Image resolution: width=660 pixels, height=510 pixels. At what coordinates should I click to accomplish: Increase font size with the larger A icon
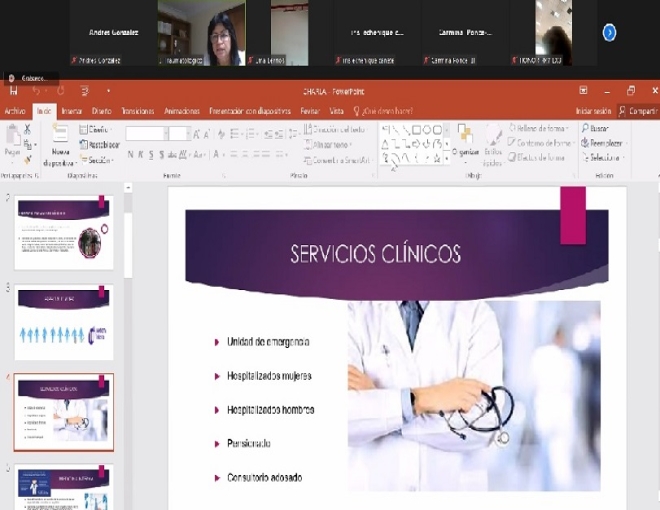[x=196, y=134]
